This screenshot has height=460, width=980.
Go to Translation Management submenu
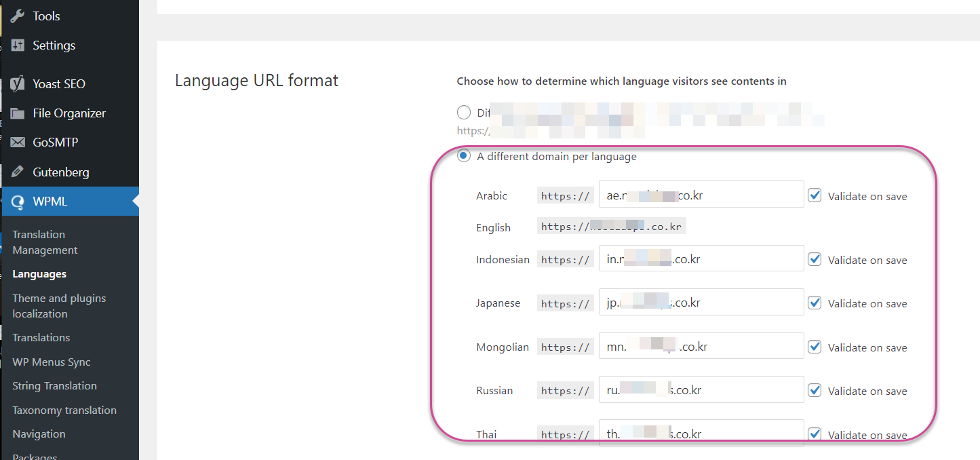(45, 242)
